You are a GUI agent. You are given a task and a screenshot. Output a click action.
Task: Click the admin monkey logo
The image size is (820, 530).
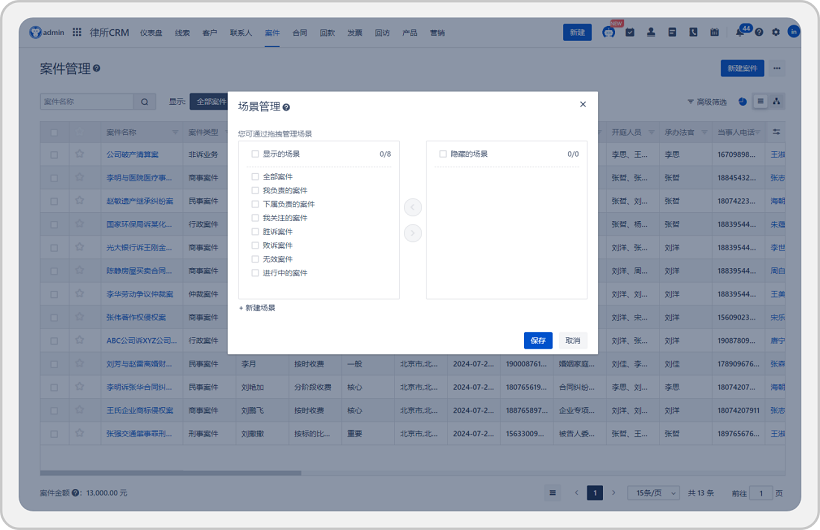click(35, 32)
